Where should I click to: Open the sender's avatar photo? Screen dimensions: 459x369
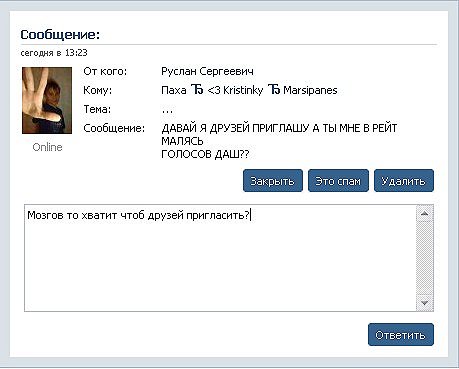coord(47,100)
